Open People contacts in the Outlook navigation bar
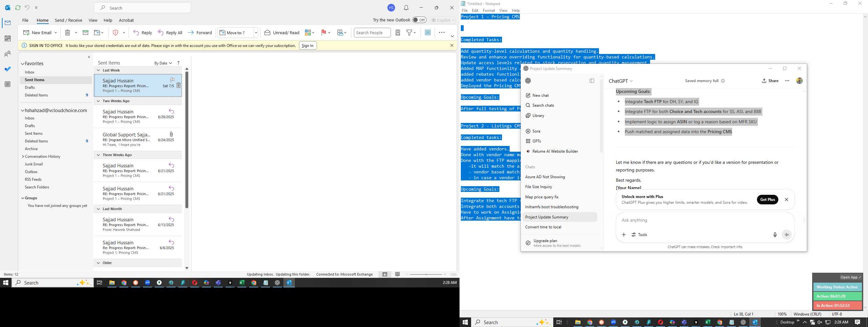Viewport: 868px width, 327px height. [x=7, y=54]
